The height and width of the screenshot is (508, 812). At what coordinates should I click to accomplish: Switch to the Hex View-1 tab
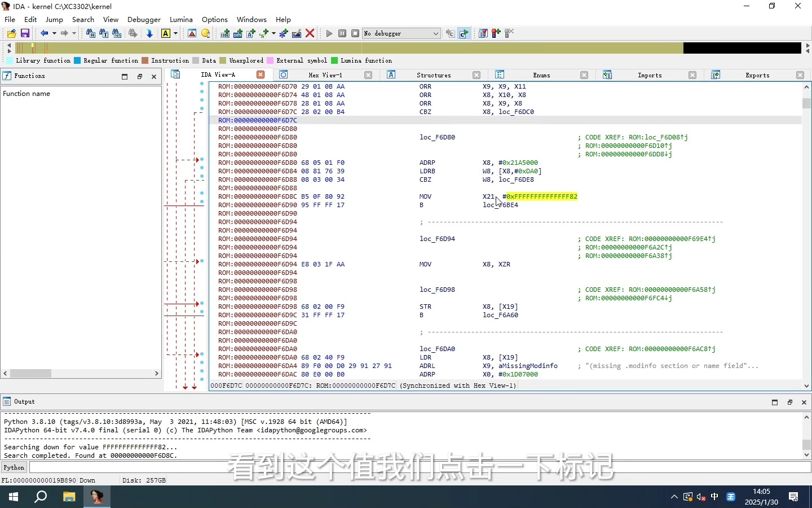point(325,75)
